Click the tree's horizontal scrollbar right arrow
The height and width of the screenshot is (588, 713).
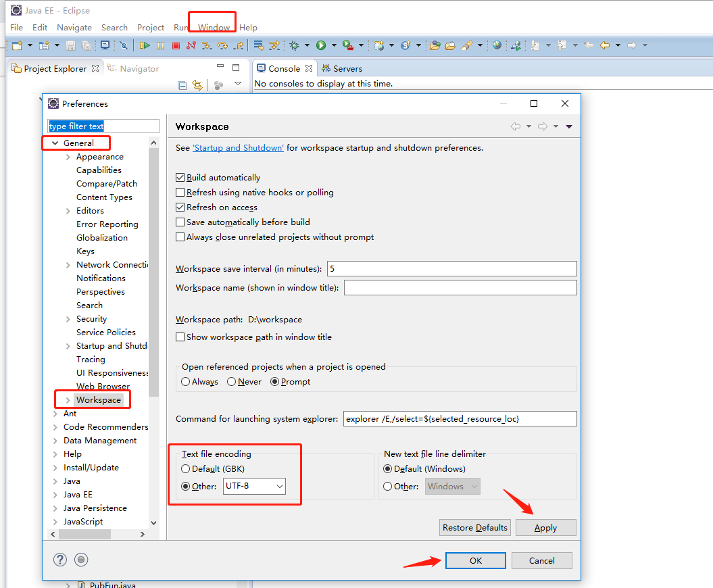click(143, 534)
